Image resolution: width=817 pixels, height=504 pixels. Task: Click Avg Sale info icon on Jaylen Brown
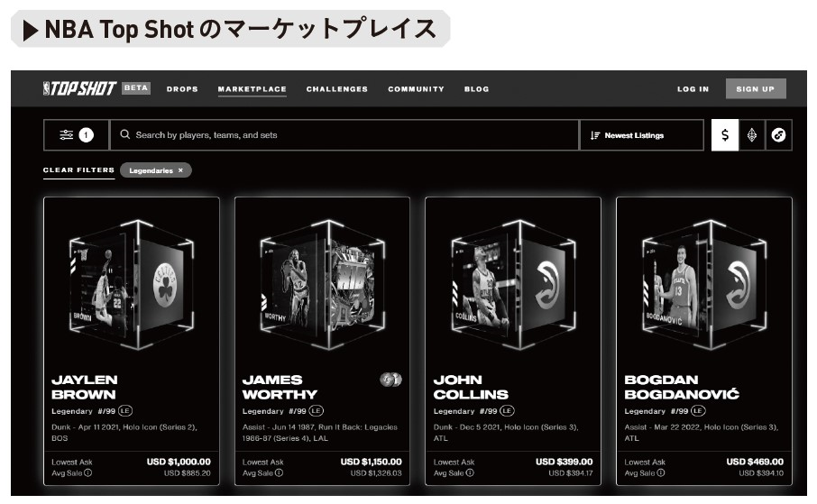point(88,473)
